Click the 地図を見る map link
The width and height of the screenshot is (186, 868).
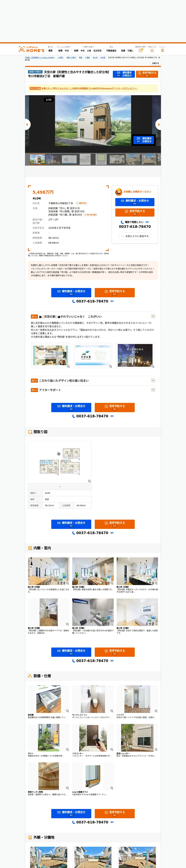point(81,203)
